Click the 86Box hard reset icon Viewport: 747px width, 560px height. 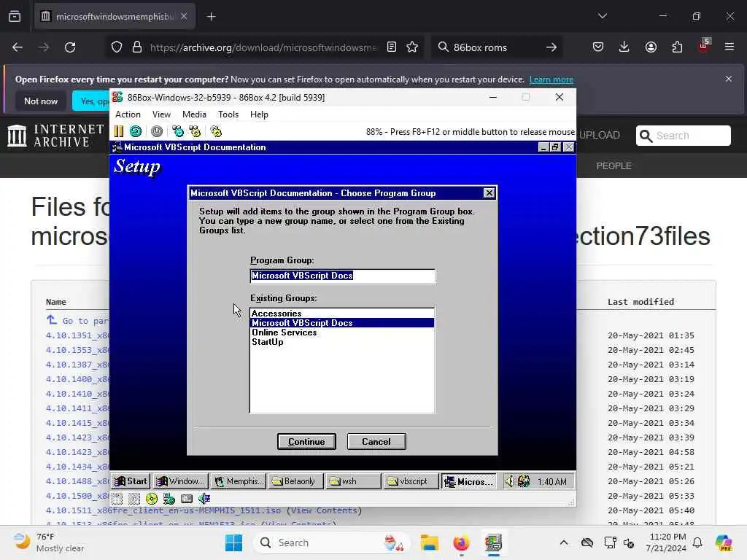point(136,131)
